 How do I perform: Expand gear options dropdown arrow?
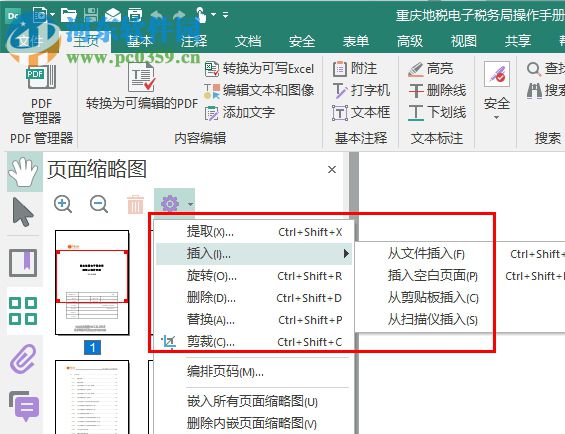tap(190, 204)
